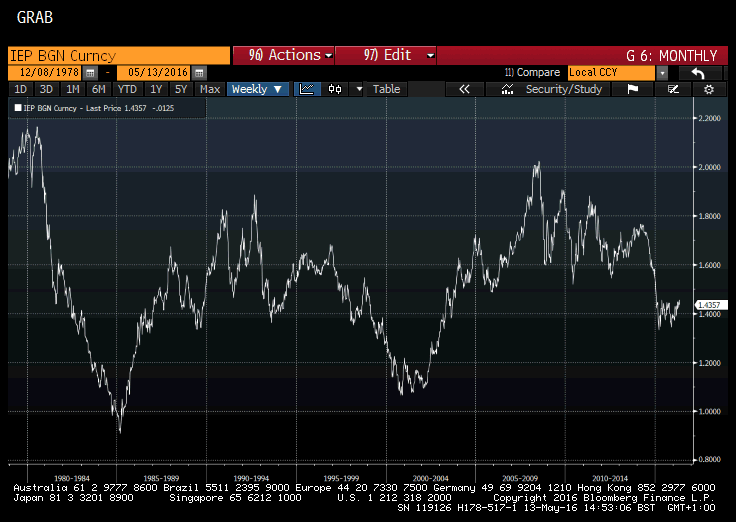
Task: Click the 11) Compare option
Action: (532, 72)
